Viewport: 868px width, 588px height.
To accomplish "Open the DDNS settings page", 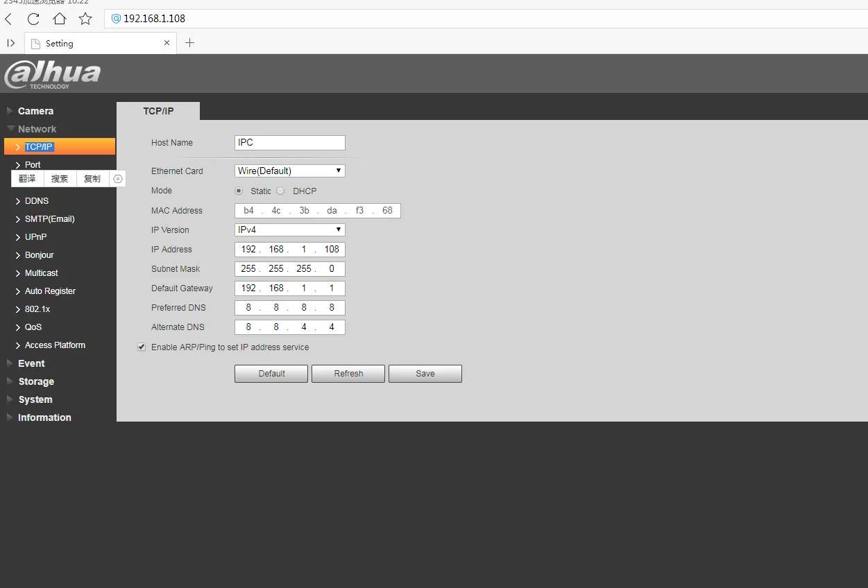I will [x=37, y=201].
